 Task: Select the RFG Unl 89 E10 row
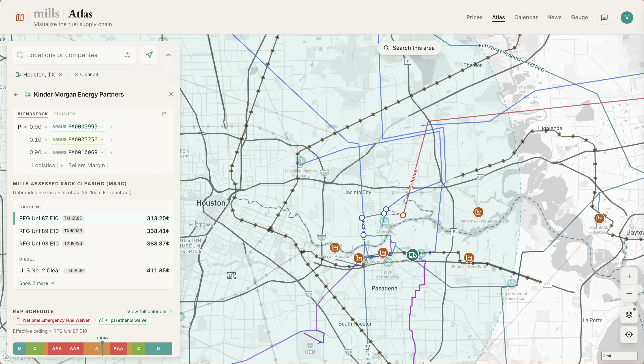point(93,231)
